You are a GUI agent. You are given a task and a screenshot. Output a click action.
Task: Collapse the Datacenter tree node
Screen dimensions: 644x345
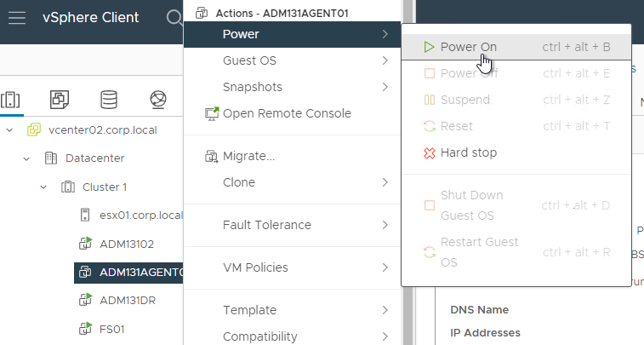pos(26,158)
